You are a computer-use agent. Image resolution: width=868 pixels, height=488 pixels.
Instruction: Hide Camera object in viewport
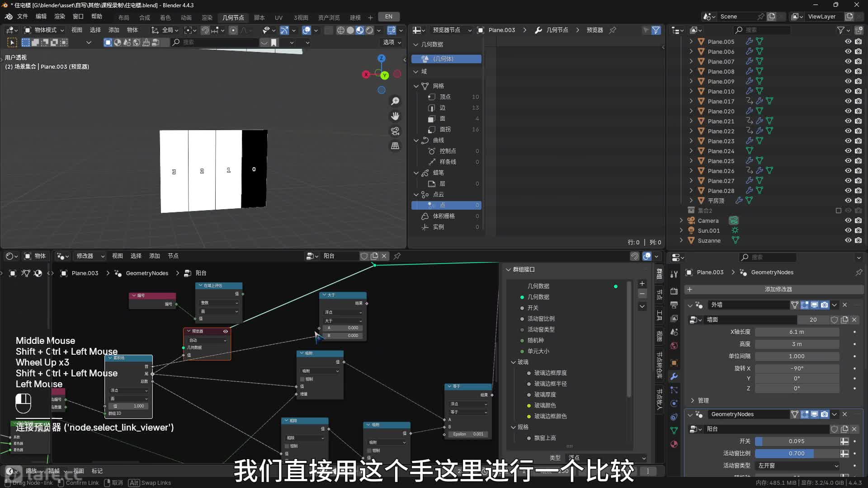point(848,221)
